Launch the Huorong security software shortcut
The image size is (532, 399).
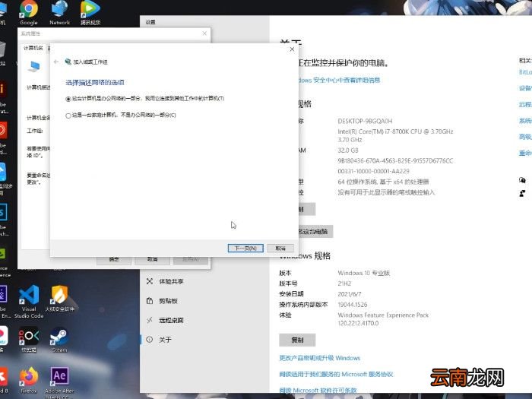[x=60, y=298]
